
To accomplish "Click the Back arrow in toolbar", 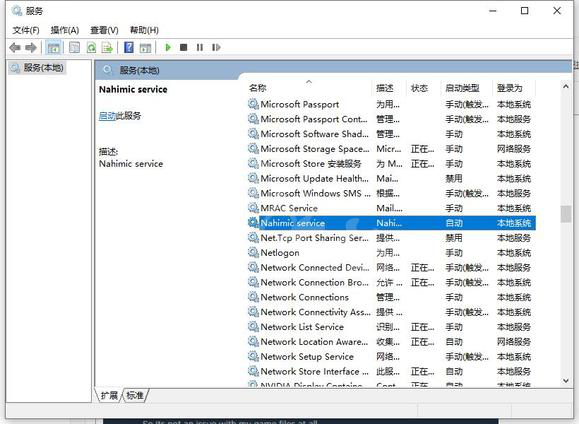I will 15,47.
